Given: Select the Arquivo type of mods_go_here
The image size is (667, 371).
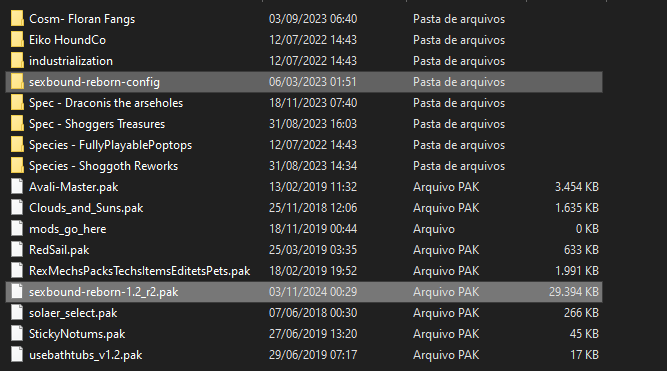Looking at the screenshot, I should click(x=434, y=229).
